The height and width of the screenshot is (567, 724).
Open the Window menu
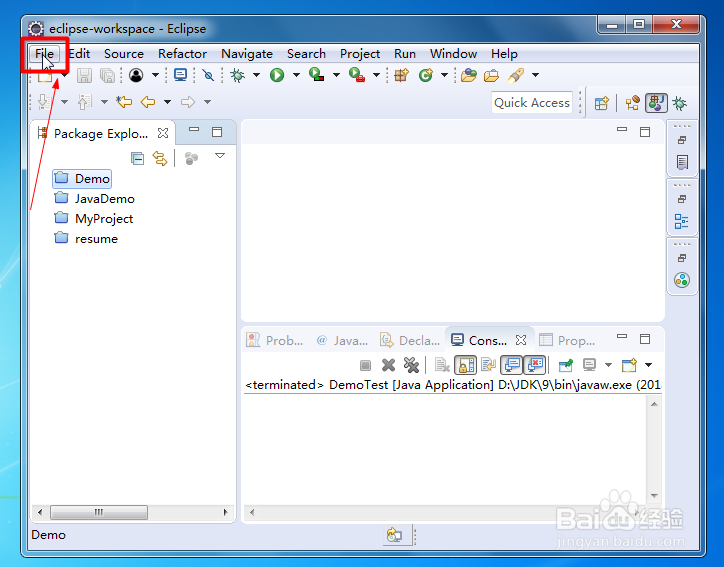(x=453, y=54)
